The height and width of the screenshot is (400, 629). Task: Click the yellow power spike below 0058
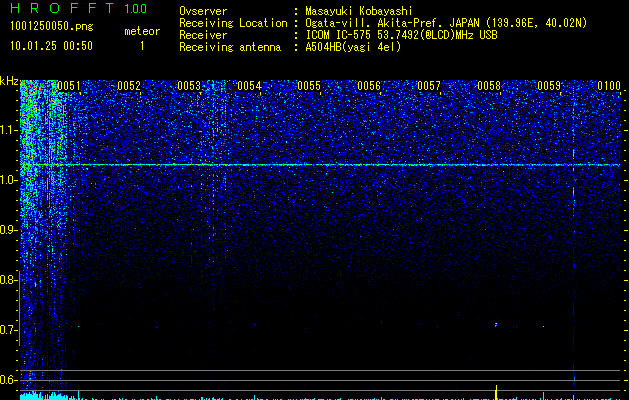tap(497, 392)
